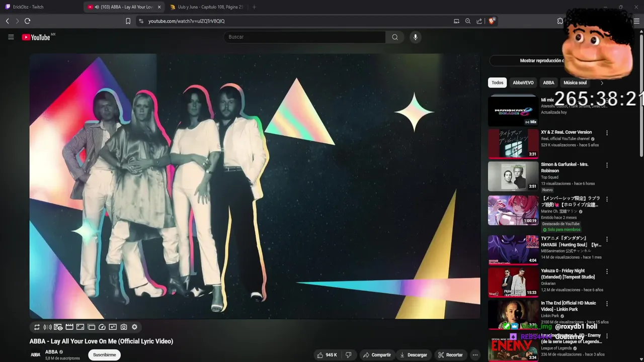
Task: Click the install app icon in the address bar
Action: 456,21
